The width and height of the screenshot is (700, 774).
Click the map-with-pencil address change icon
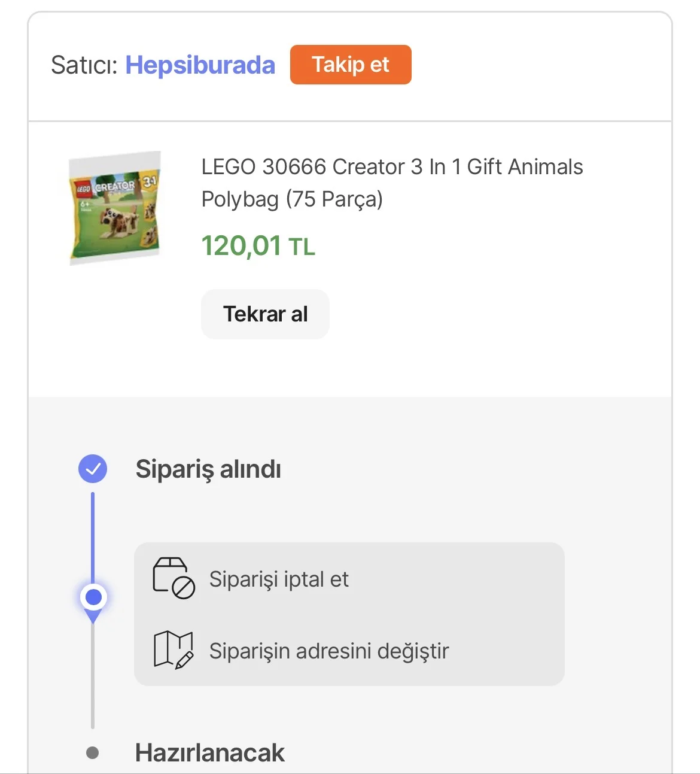174,649
